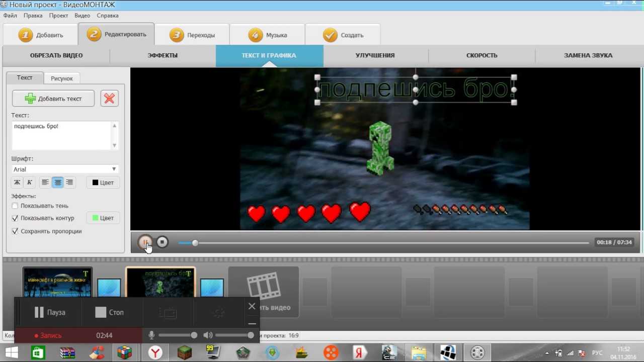
Task: Align text to the right
Action: [69, 183]
